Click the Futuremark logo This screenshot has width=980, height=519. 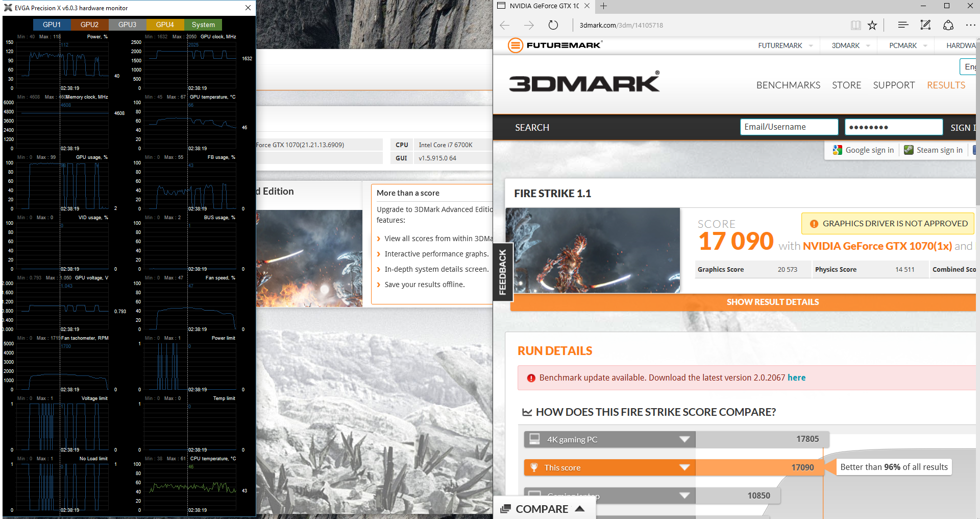tap(555, 45)
